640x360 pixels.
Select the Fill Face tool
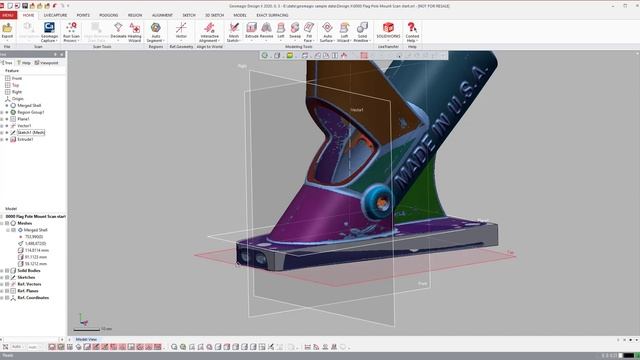(x=309, y=31)
